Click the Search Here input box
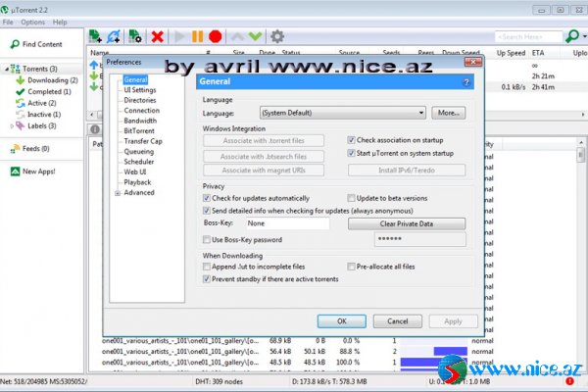The image size is (588, 392). [528, 37]
